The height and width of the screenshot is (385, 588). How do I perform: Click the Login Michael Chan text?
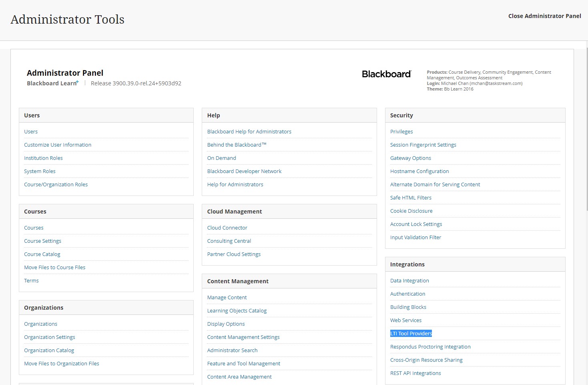(475, 83)
